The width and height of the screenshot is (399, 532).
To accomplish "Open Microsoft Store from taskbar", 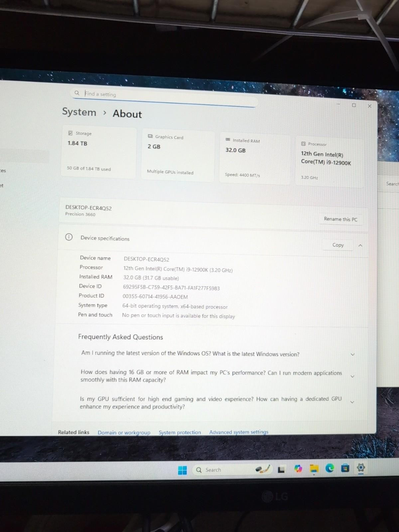I will (345, 468).
